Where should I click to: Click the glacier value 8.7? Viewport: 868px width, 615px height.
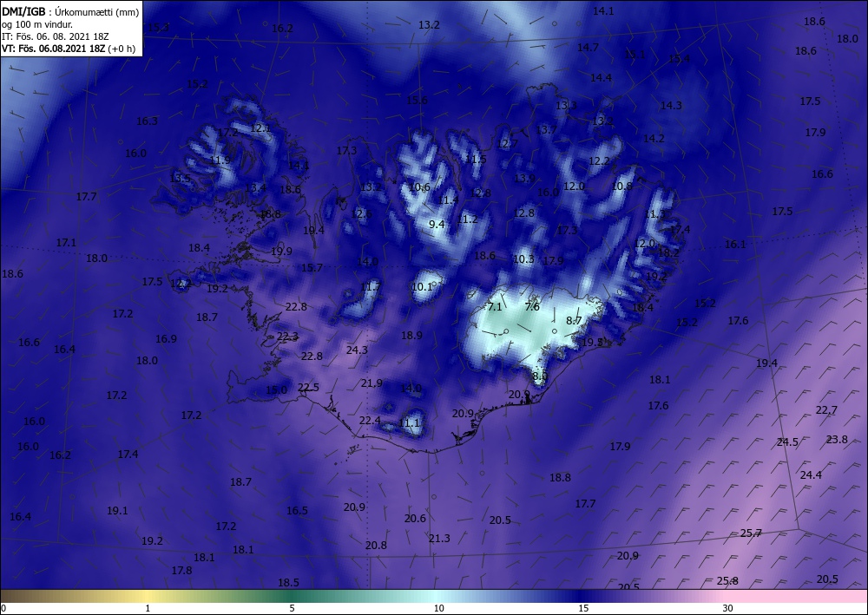[574, 320]
